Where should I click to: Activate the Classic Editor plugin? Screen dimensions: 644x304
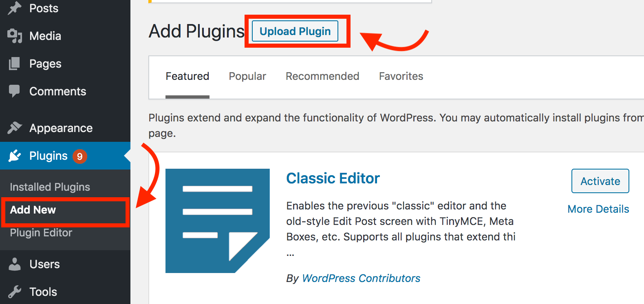click(600, 181)
